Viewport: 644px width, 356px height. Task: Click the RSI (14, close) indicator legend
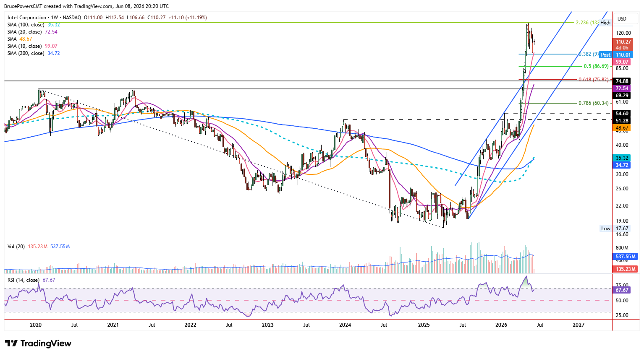pos(31,280)
